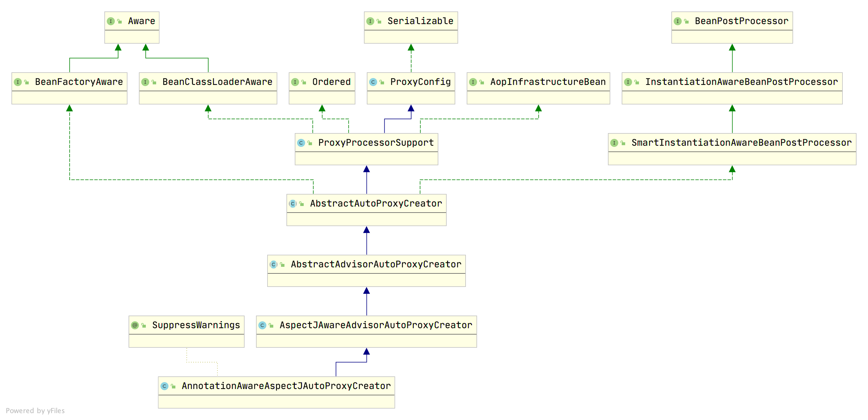The width and height of the screenshot is (868, 420).
Task: Click the interface icon beside Serializable
Action: pyautogui.click(x=370, y=21)
